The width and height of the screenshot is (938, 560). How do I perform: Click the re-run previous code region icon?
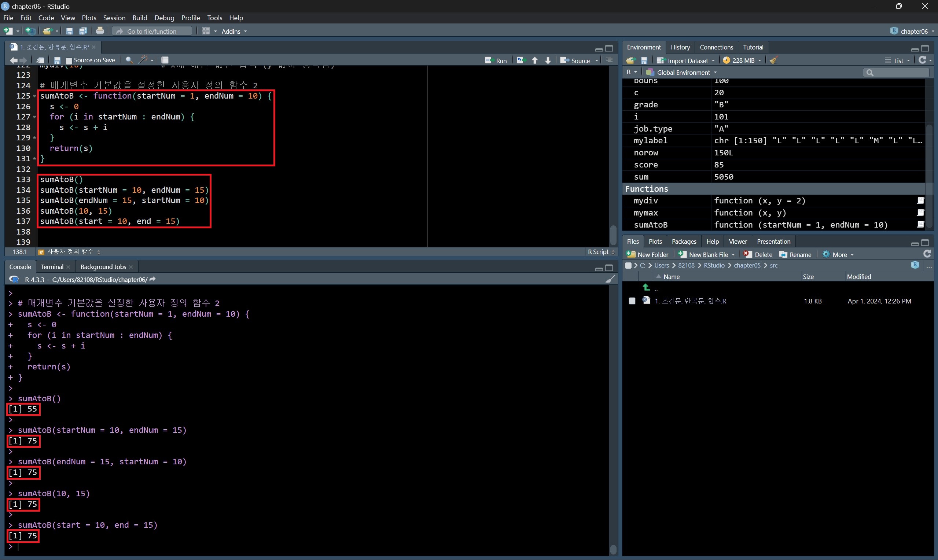coord(521,60)
